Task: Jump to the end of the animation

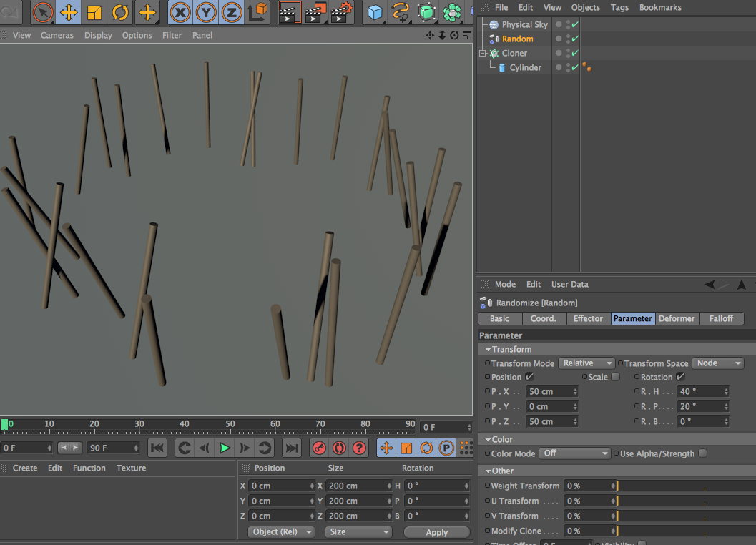Action: pos(291,448)
